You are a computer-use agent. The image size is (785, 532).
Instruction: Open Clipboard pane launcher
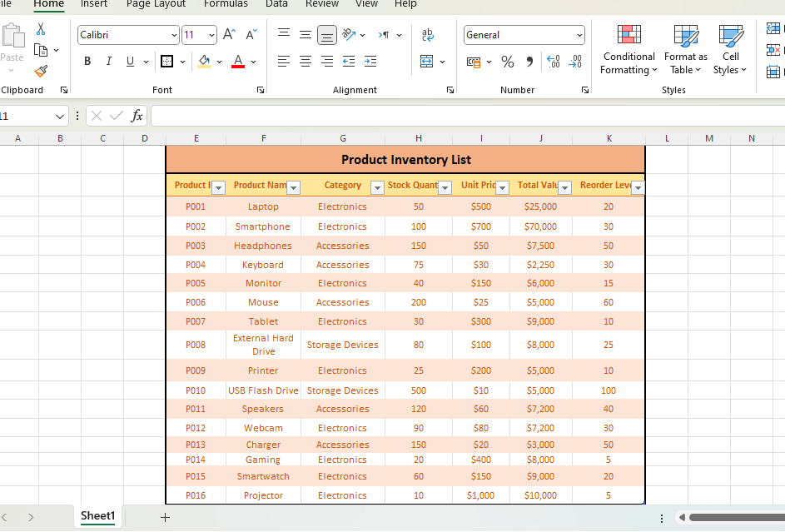pyautogui.click(x=64, y=90)
